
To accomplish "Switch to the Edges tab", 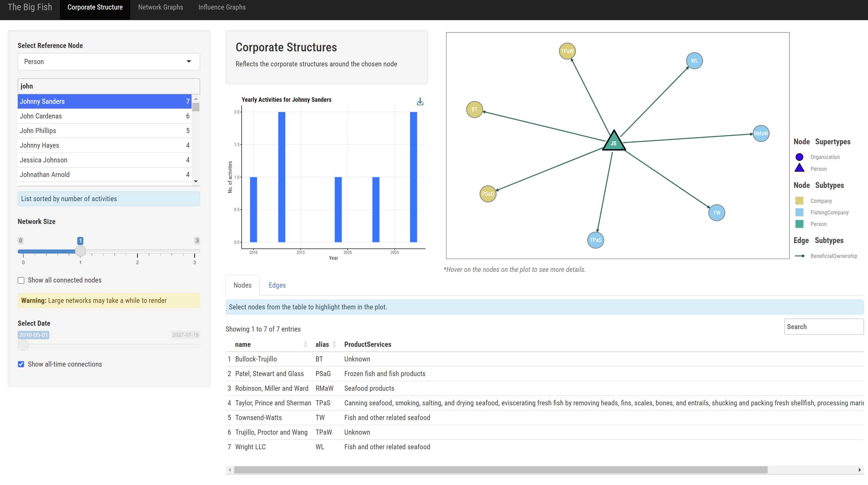I will 277,285.
